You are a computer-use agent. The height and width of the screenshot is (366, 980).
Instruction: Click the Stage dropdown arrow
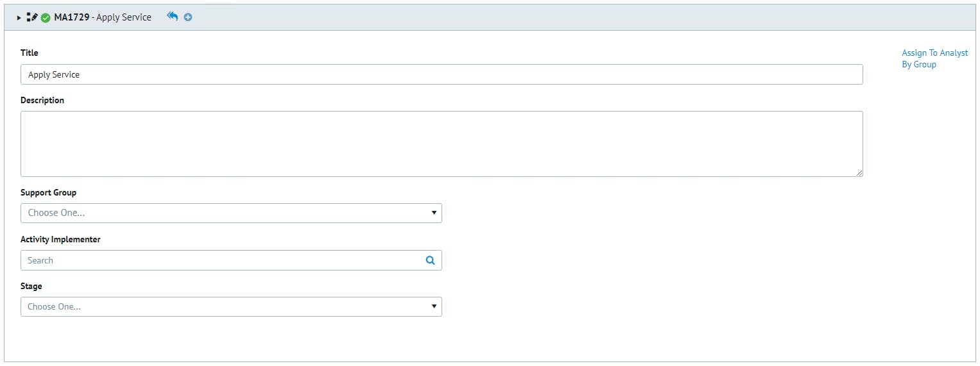pos(434,306)
